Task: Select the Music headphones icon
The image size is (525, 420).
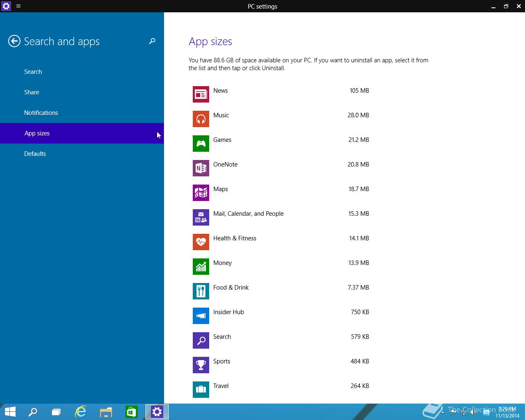Action: click(x=201, y=119)
